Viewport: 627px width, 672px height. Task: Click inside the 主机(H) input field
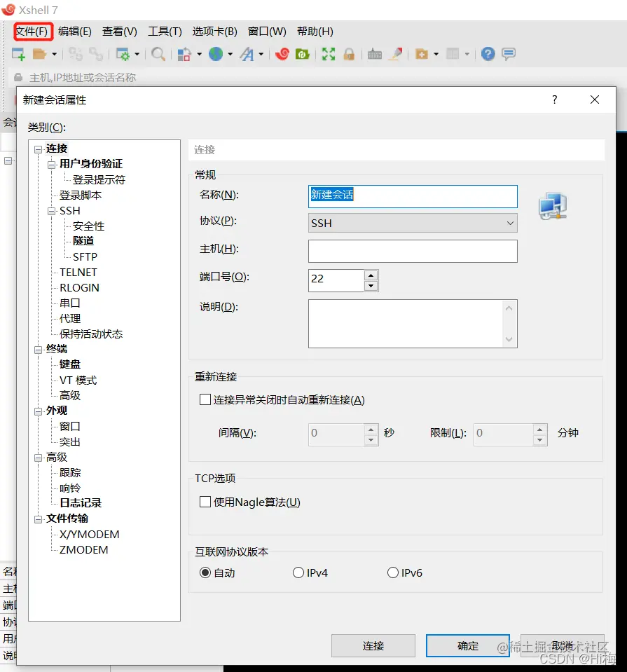(x=412, y=251)
